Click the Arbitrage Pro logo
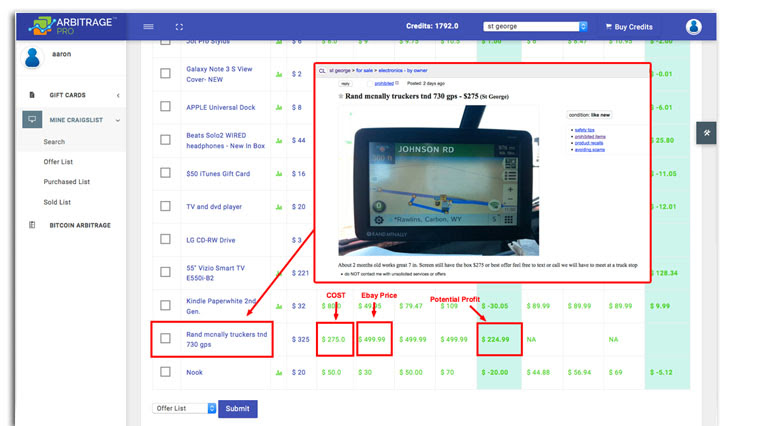The width and height of the screenshot is (758, 426). click(71, 26)
